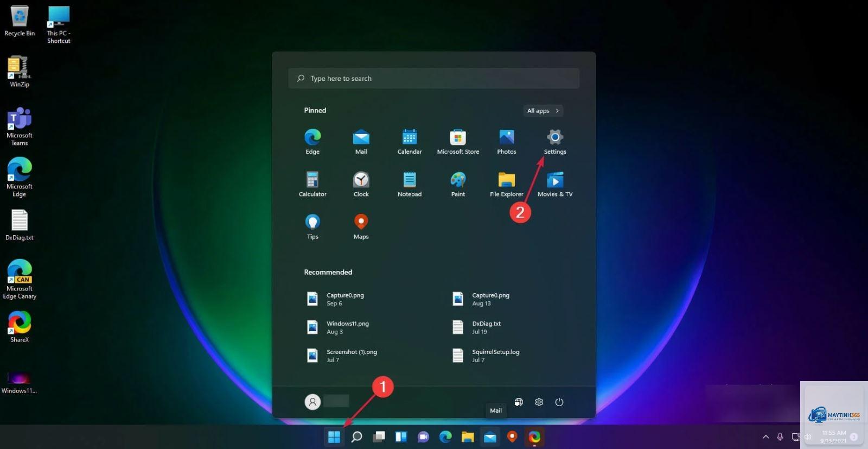Select This PC shortcut on desktop
This screenshot has height=449, width=868.
click(59, 25)
